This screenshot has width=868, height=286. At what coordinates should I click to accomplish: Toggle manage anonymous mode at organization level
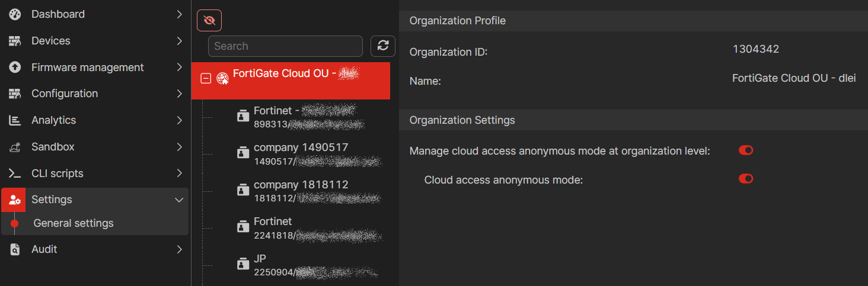tap(746, 150)
